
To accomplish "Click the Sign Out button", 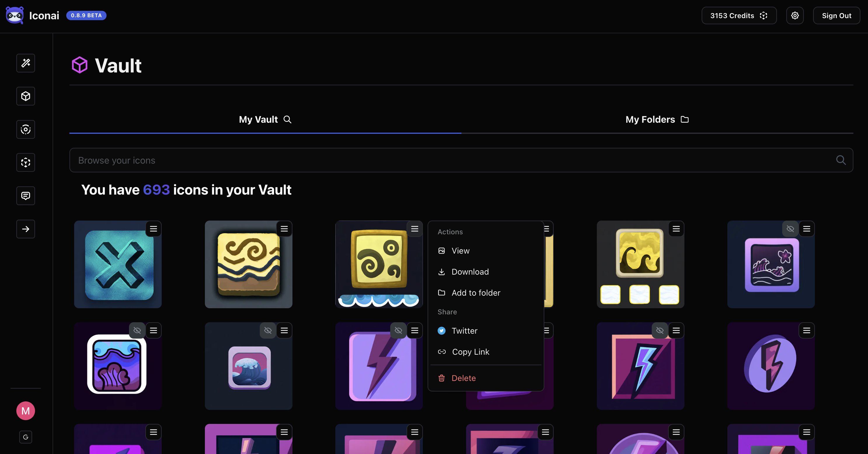I will pos(836,15).
